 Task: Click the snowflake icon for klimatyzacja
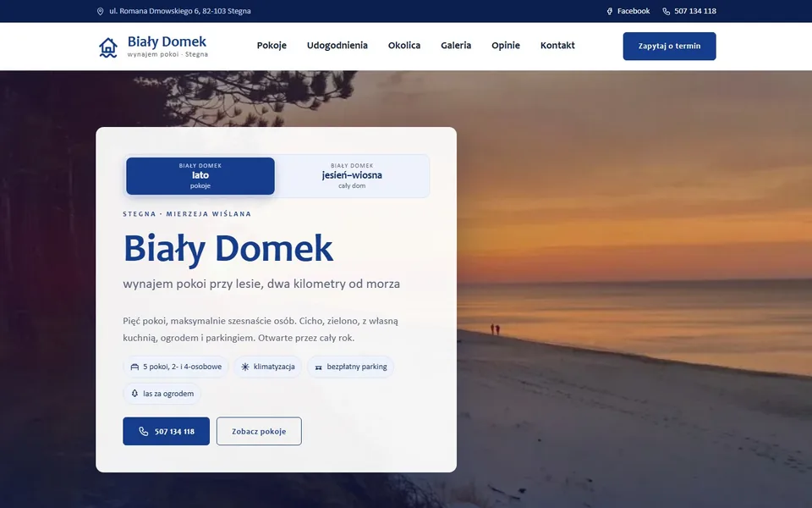[245, 367]
